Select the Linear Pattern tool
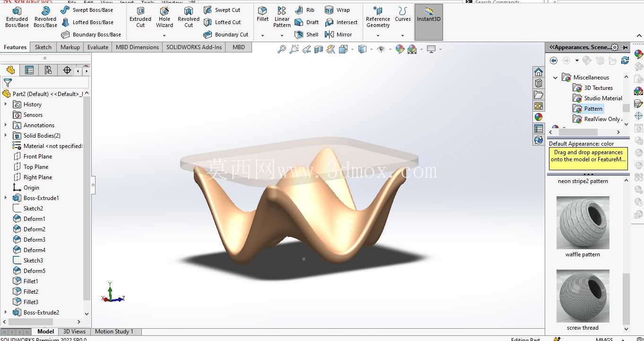Image resolution: width=644 pixels, height=341 pixels. pos(282,17)
